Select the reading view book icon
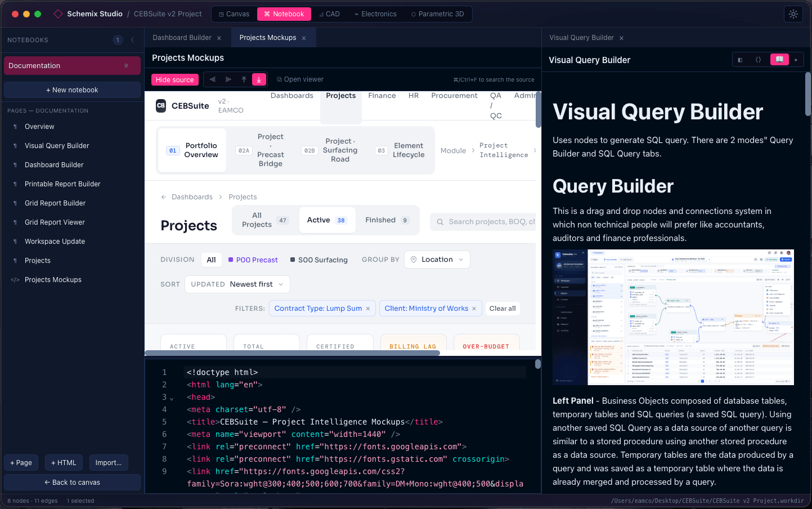 coord(779,60)
